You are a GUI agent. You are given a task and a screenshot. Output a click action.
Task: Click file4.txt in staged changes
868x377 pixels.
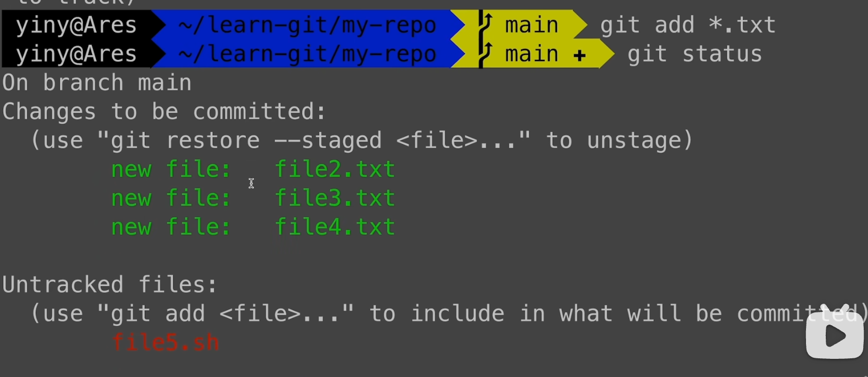tap(335, 227)
